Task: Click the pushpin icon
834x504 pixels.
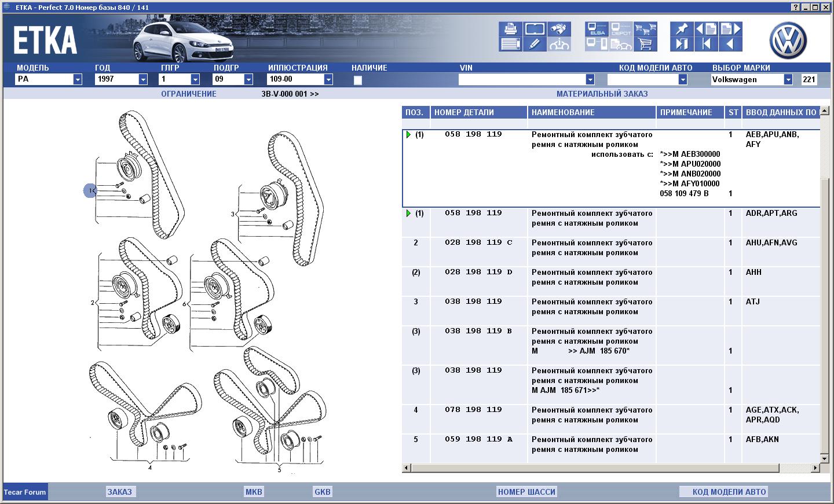Action: (x=682, y=29)
